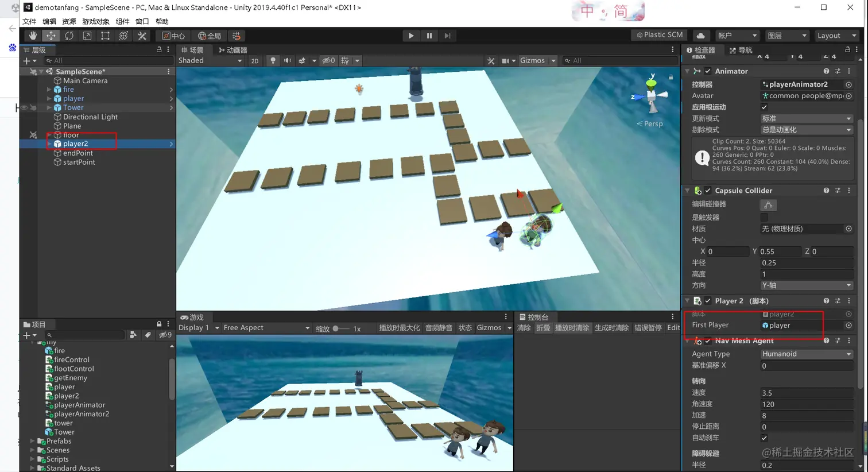Open the Display 1 dropdown in Game view

point(199,328)
